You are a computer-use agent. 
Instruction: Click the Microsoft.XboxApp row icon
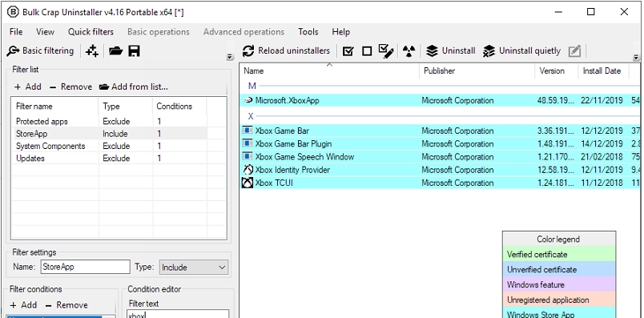pos(248,100)
